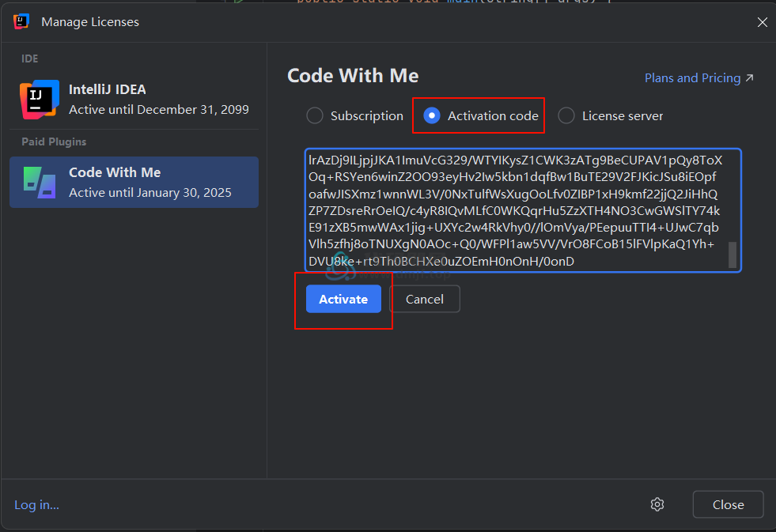Click the 'Paid Plugins' section label
This screenshot has width=776, height=532.
[x=54, y=142]
